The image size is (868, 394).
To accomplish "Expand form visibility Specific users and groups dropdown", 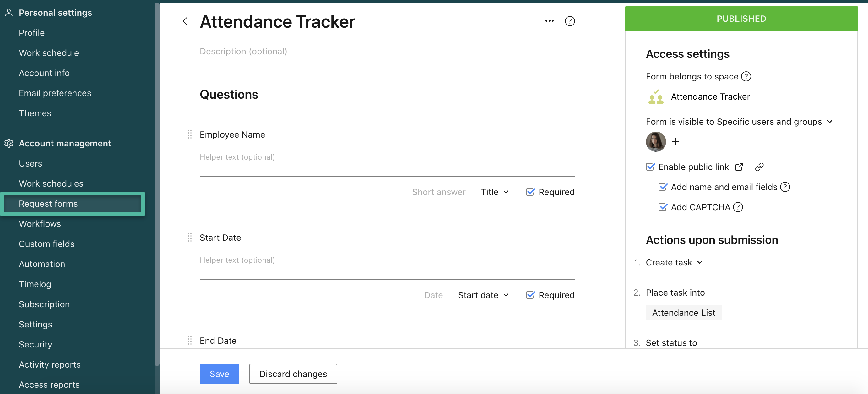I will point(829,122).
